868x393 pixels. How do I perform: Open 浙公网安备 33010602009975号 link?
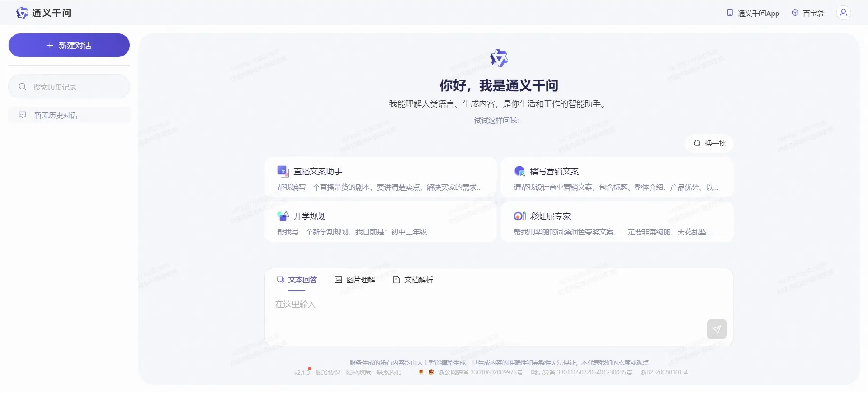(480, 372)
